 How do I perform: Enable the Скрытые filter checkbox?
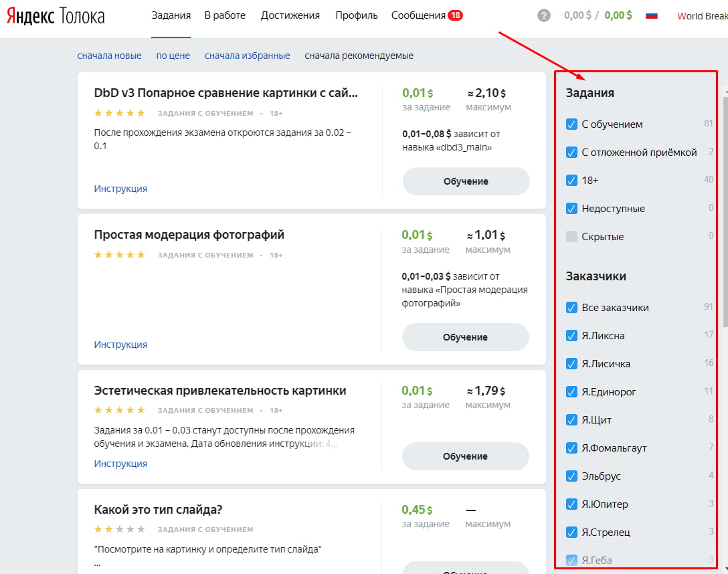(572, 236)
